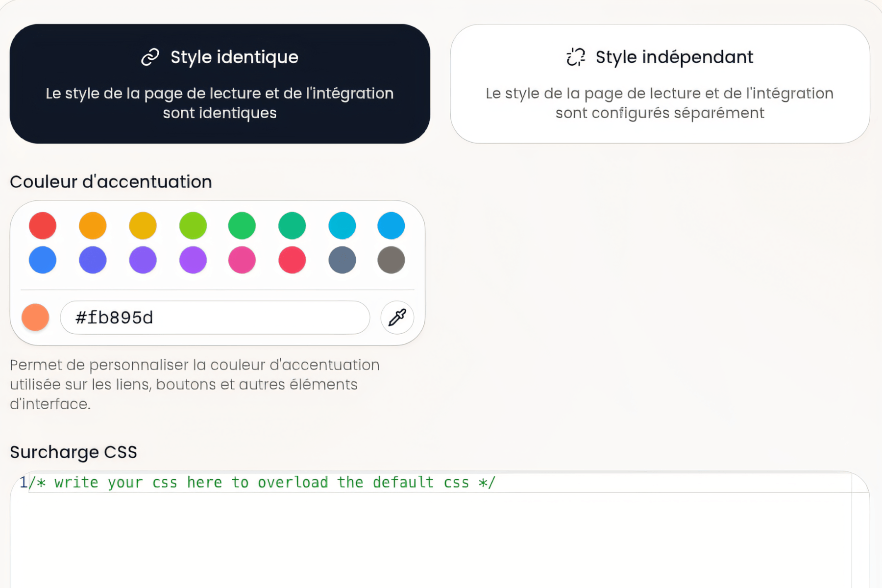Select the yellow accent color swatch
This screenshot has height=588, width=882.
[x=143, y=226]
